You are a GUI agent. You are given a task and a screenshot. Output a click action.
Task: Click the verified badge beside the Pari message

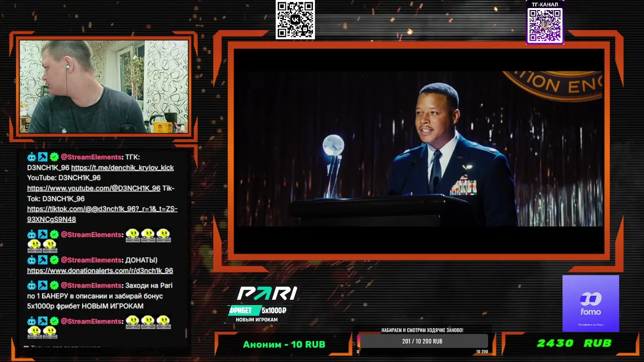point(54,285)
